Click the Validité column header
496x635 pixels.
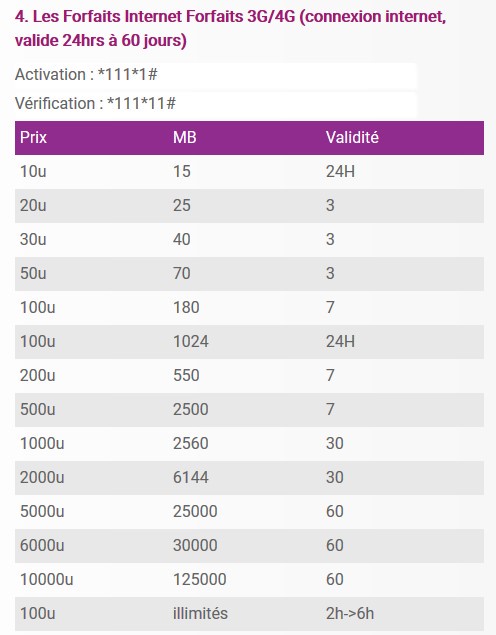(352, 138)
